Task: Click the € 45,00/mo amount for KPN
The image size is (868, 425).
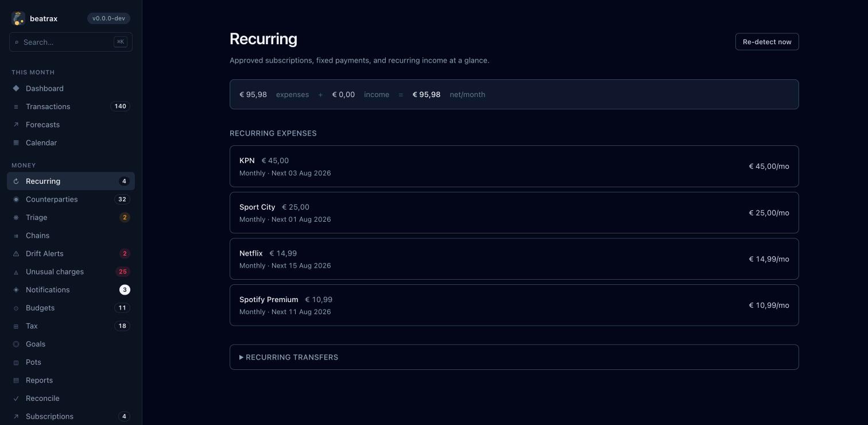Action: (x=769, y=166)
